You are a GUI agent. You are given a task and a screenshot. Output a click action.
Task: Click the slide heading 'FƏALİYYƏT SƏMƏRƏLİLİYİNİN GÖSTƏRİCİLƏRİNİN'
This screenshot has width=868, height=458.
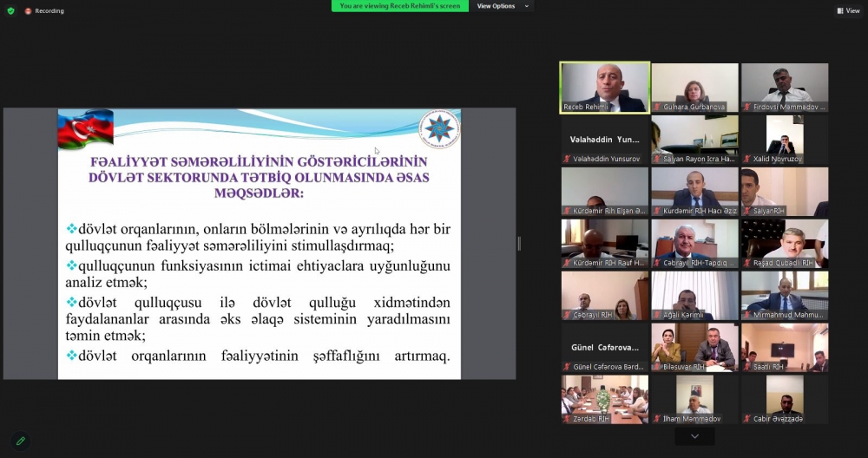tap(259, 162)
